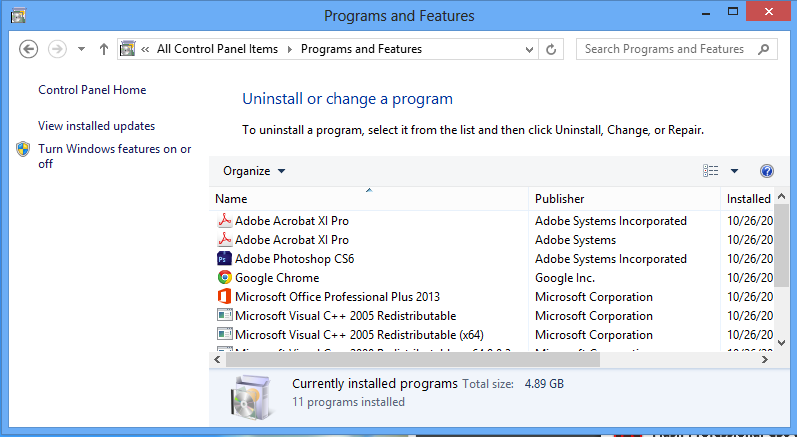Image resolution: width=797 pixels, height=437 pixels.
Task: Select first Adobe Acrobat XI Pro icon
Action: click(224, 220)
